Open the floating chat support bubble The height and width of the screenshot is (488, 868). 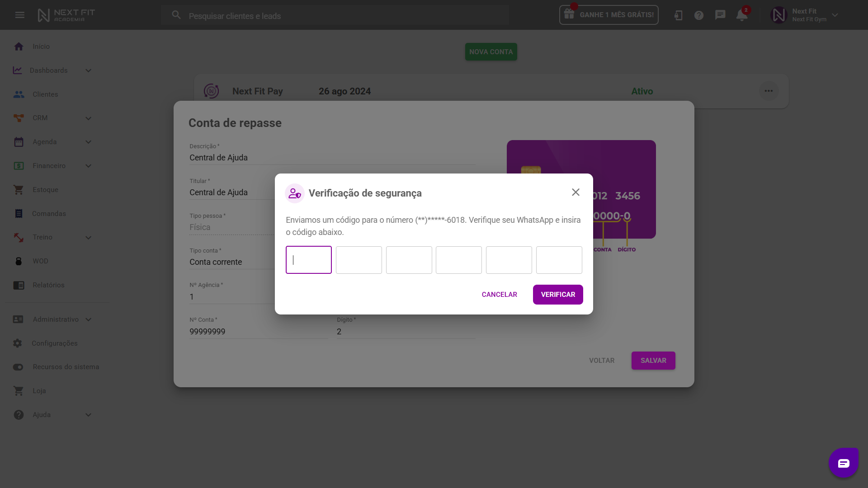click(843, 463)
